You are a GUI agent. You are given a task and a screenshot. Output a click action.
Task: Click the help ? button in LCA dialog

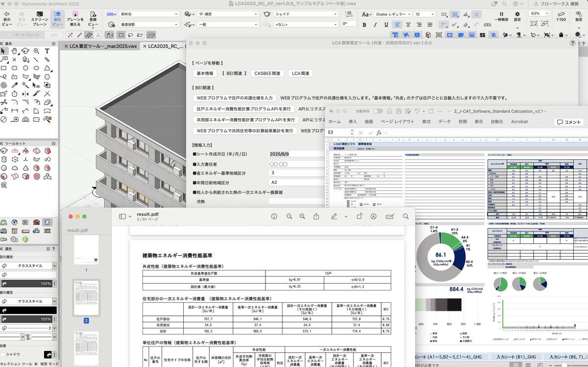coord(572,43)
